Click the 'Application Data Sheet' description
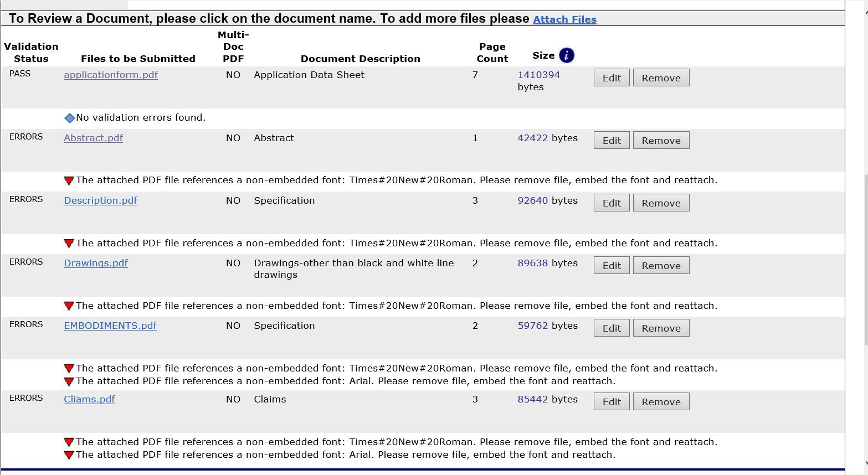 309,75
